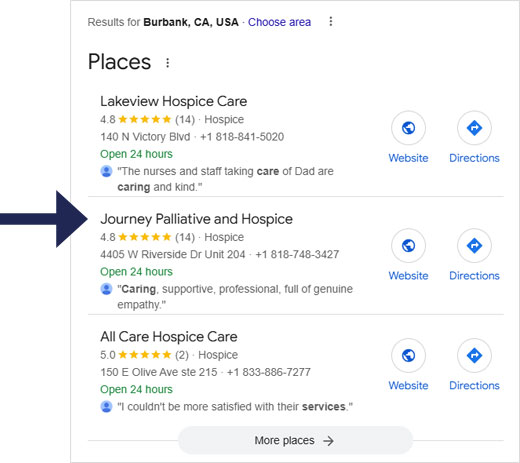This screenshot has width=520, height=463.
Task: Open the All Care Hospice Care listing title
Action: 169,337
